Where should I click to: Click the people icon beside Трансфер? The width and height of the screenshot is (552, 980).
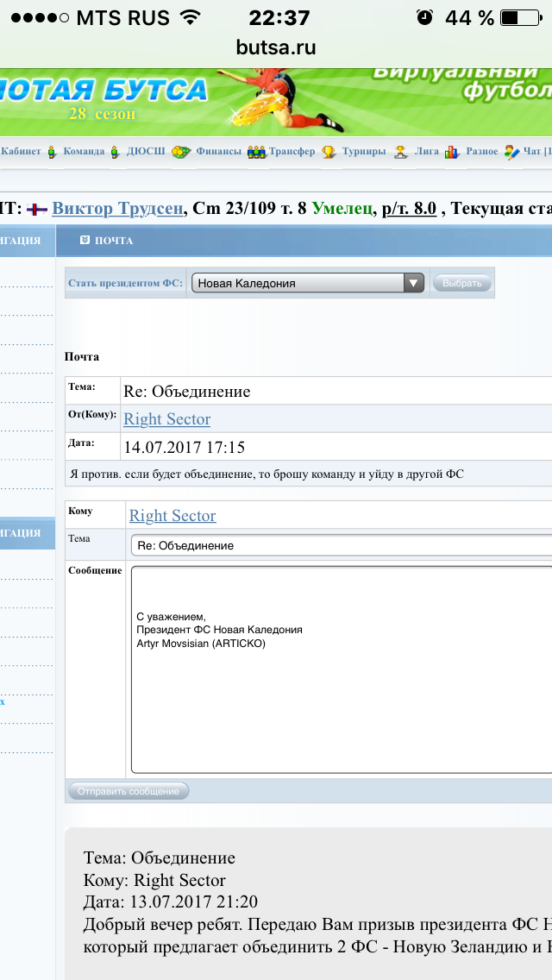(256, 152)
